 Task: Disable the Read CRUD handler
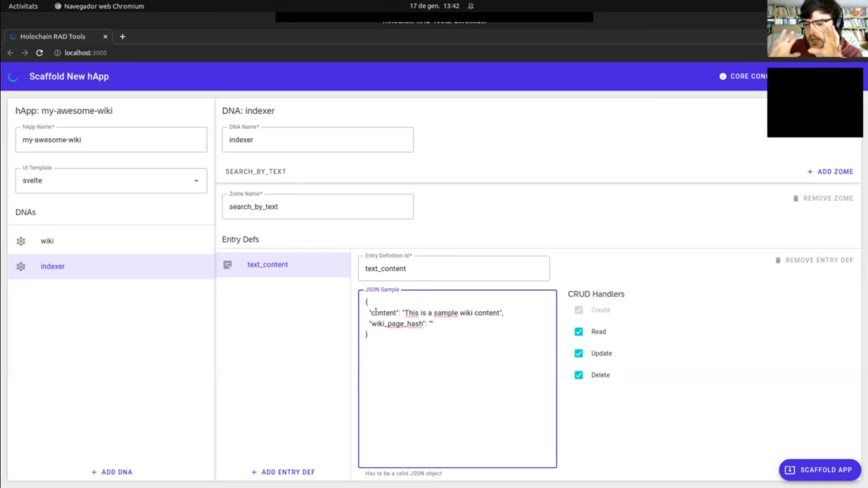click(579, 331)
